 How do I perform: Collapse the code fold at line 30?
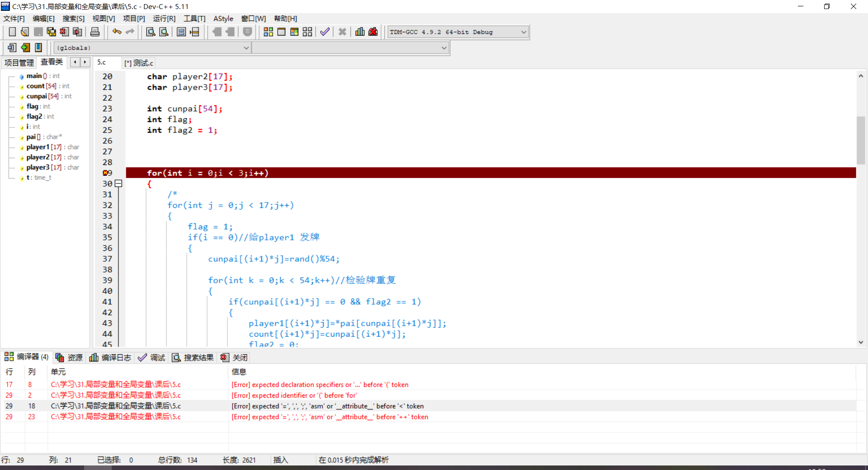[x=118, y=183]
